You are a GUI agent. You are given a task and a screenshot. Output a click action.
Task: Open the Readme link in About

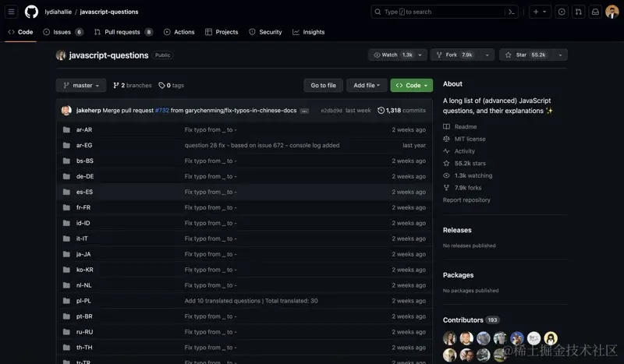tap(459, 127)
